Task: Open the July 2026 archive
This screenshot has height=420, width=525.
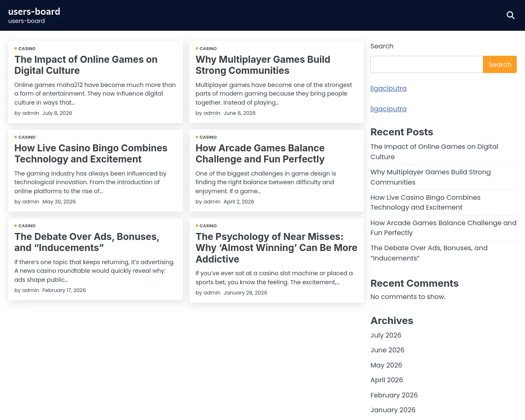Action: 386,335
